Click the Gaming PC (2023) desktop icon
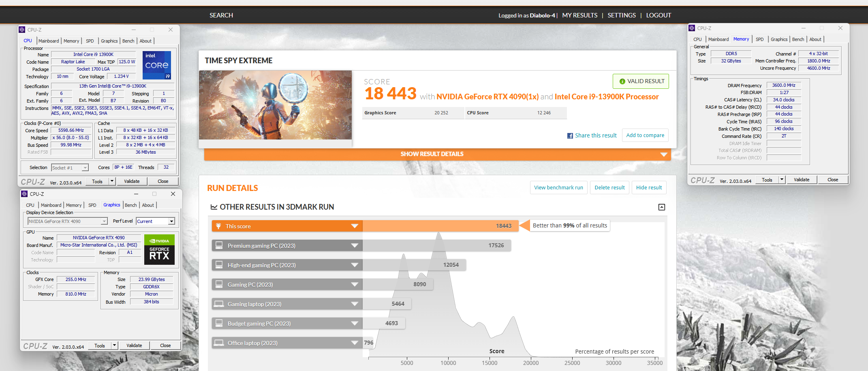This screenshot has height=371, width=868. [x=219, y=284]
